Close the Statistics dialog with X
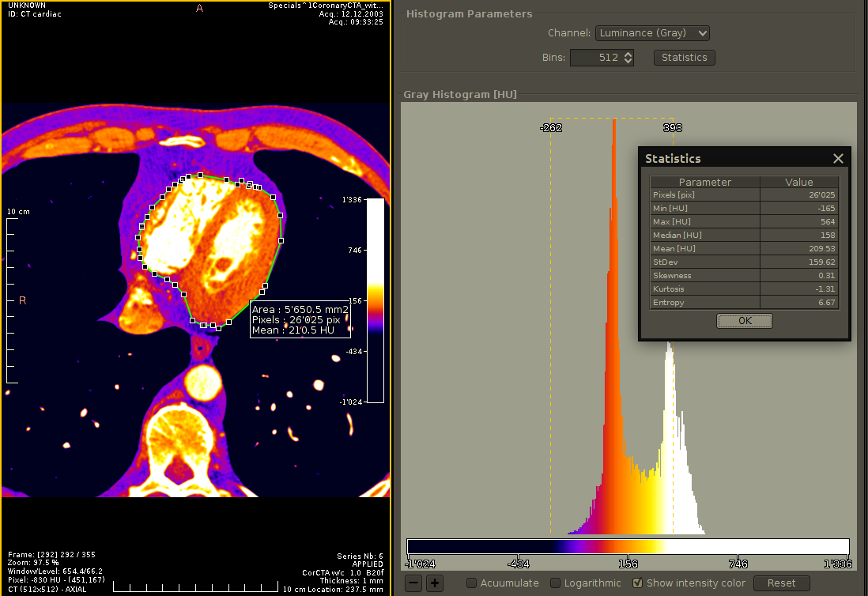The height and width of the screenshot is (596, 868). (x=838, y=159)
